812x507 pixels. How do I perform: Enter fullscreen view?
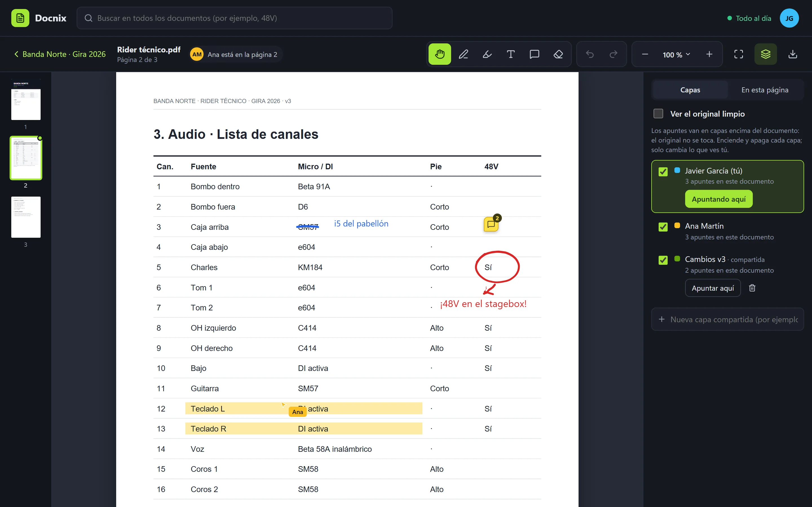point(738,54)
